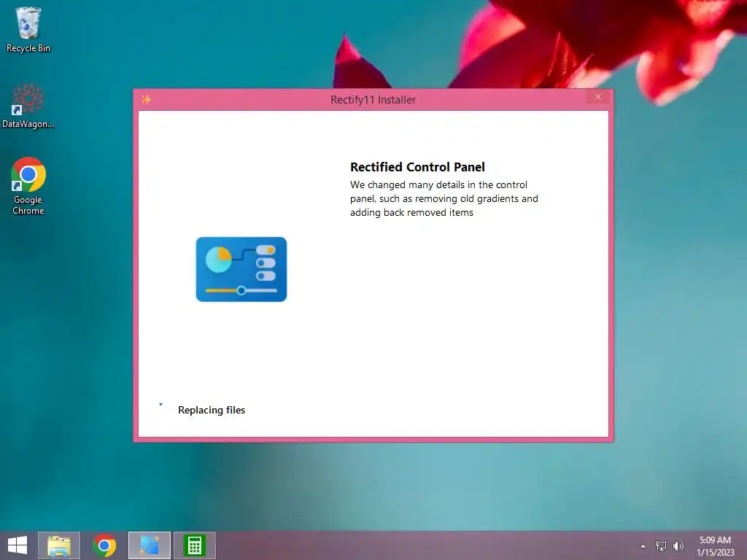Close the Rectify11 Installer window
This screenshot has width=747, height=560.
click(598, 97)
